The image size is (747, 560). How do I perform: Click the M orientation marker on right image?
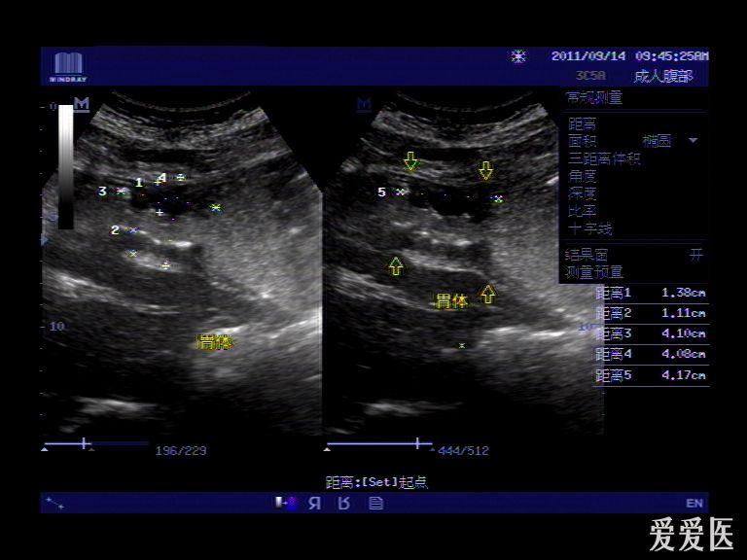pyautogui.click(x=364, y=103)
